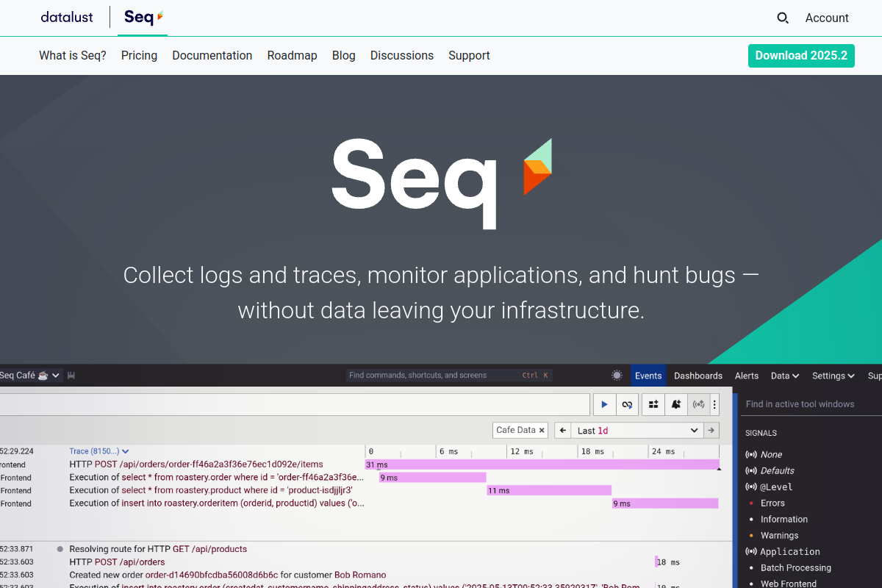Select the Web Frontend signal

pyautogui.click(x=789, y=584)
